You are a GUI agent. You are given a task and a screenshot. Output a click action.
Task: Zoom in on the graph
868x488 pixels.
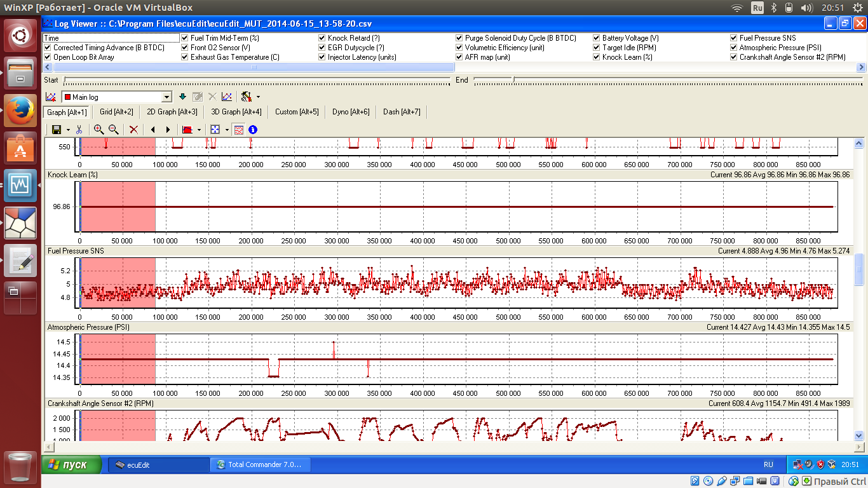point(98,130)
